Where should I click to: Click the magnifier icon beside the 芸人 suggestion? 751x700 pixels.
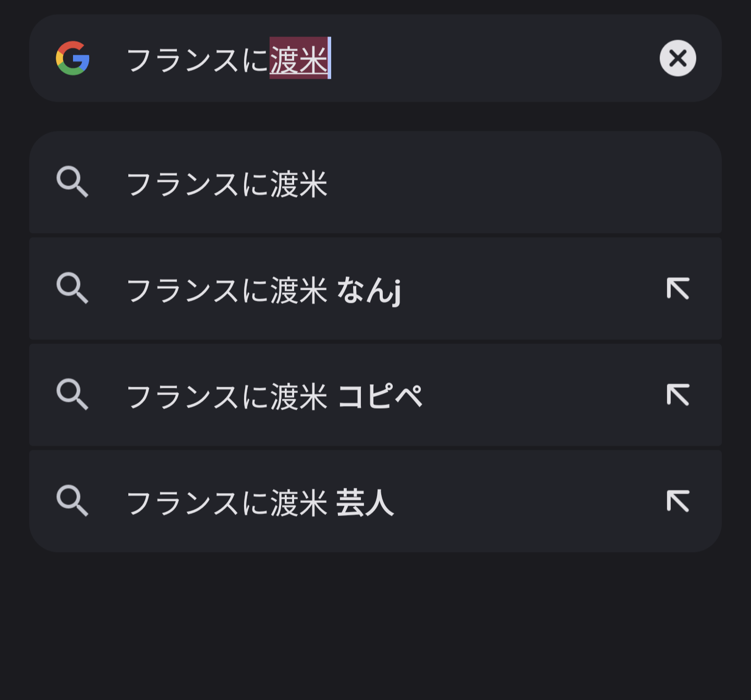(72, 501)
